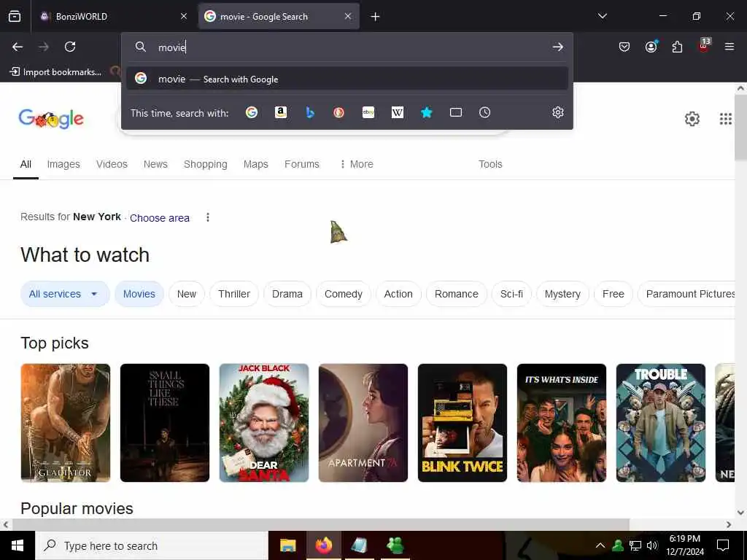This screenshot has width=747, height=560.
Task: Open Google quick settings gear
Action: click(x=692, y=119)
